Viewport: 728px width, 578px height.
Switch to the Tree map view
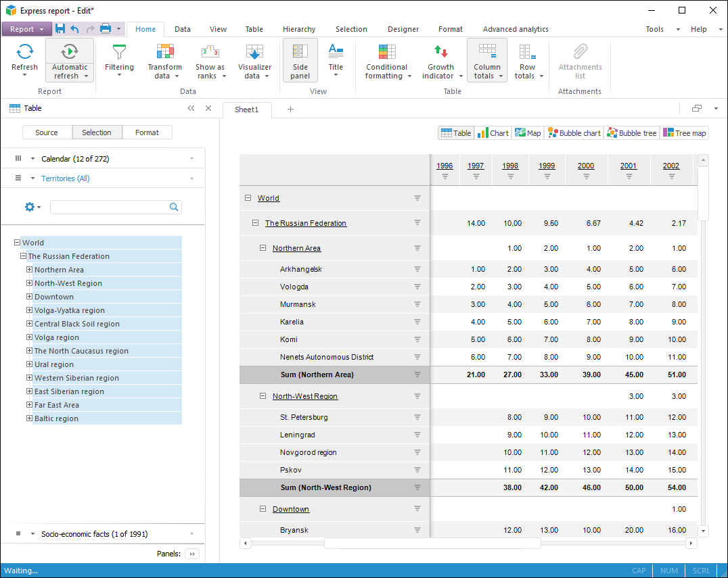[684, 133]
